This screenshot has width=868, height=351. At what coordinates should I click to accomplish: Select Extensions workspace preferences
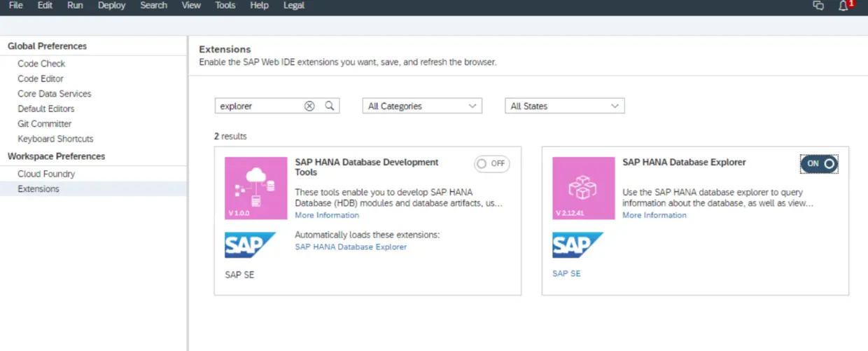[x=93, y=189]
